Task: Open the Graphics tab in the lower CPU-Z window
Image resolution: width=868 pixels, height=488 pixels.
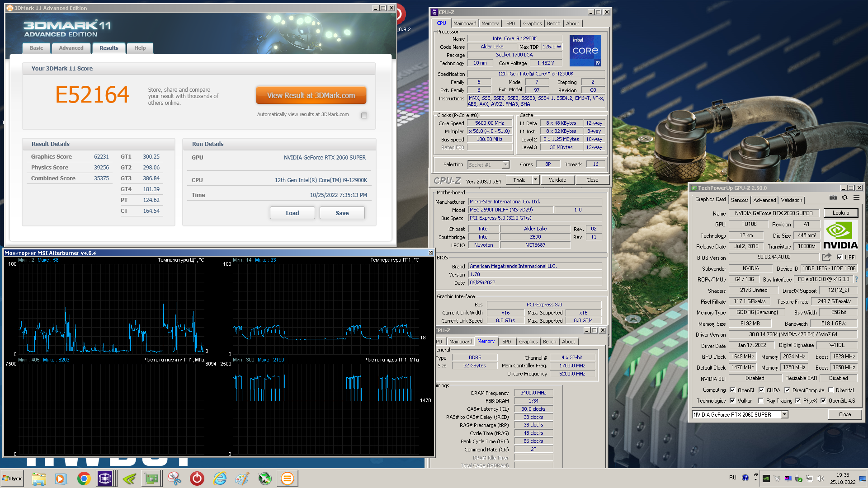Action: pos(528,342)
